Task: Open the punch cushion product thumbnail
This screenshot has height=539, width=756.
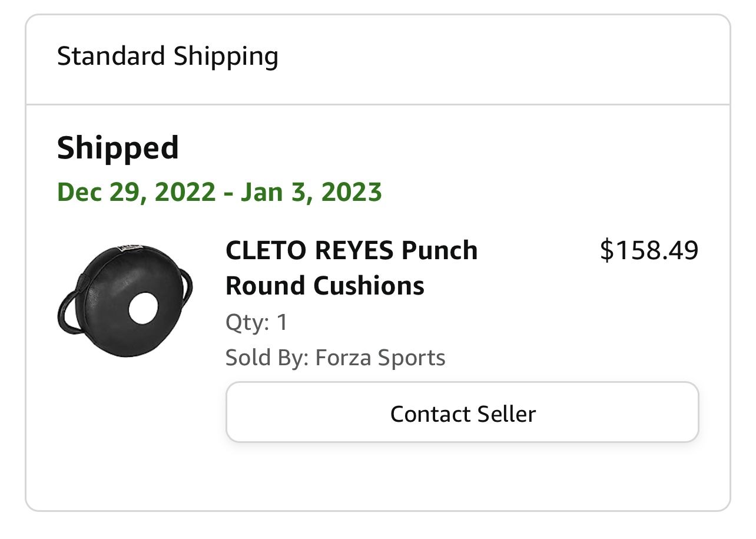Action: click(125, 300)
